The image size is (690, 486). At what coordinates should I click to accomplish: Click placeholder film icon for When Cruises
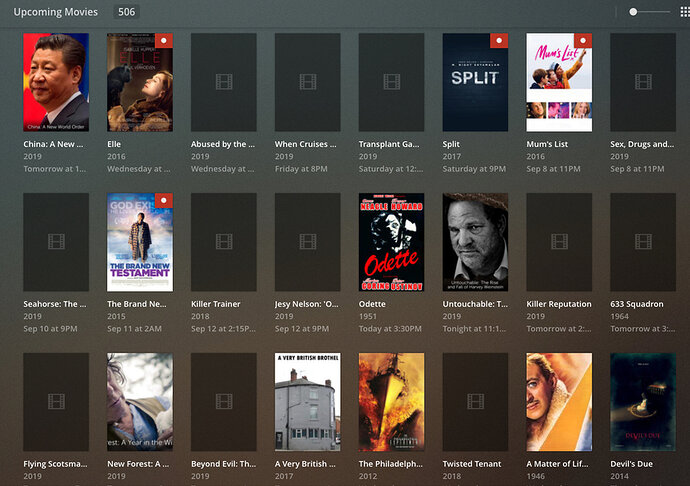click(x=308, y=82)
